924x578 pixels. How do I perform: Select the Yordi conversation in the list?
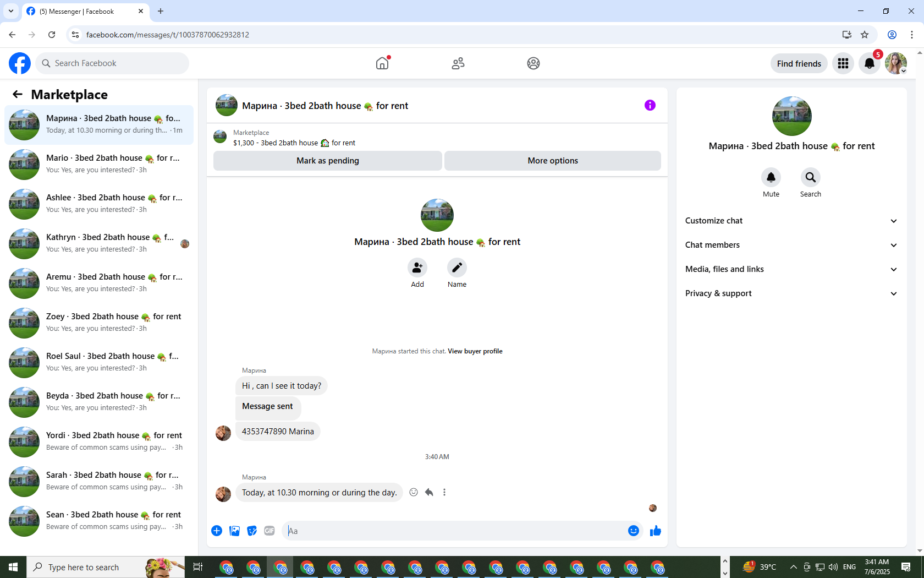[99, 441]
